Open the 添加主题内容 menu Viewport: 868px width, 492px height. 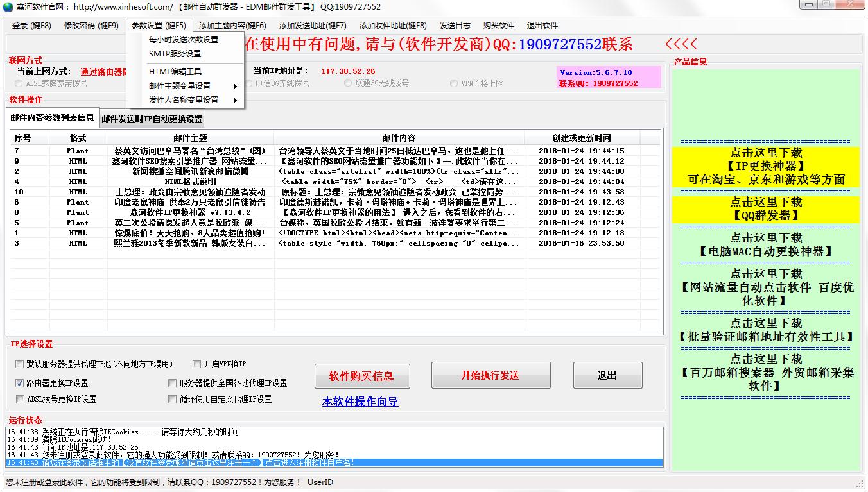pos(232,26)
